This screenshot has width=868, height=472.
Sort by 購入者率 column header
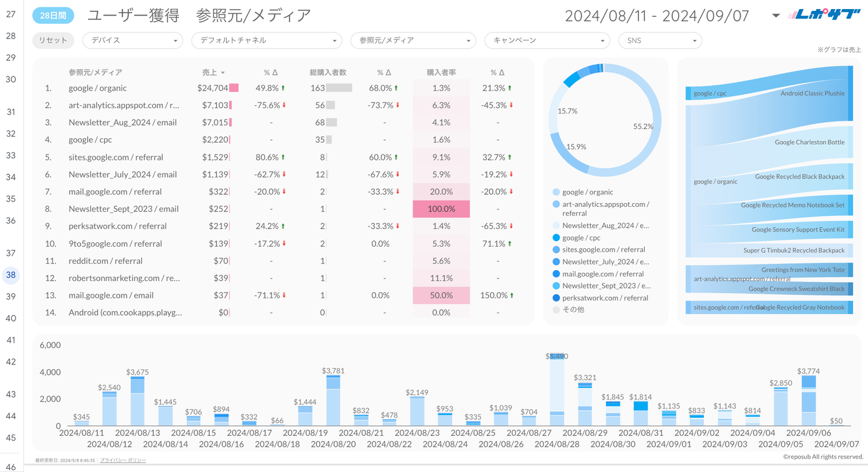[x=441, y=73]
